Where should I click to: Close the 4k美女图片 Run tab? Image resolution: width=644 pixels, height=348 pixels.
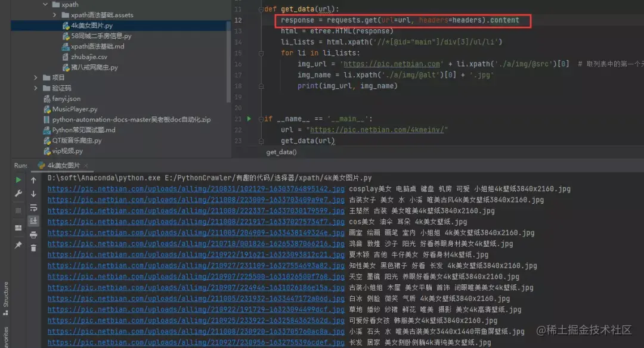pyautogui.click(x=86, y=166)
